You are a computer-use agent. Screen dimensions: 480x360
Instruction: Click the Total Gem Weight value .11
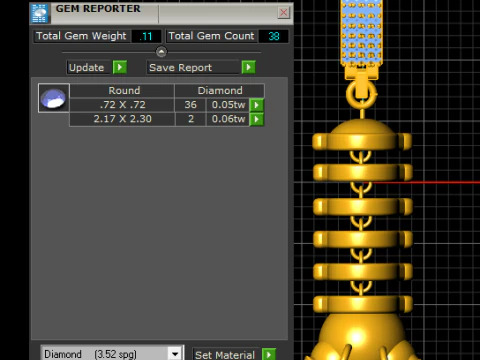[146, 36]
